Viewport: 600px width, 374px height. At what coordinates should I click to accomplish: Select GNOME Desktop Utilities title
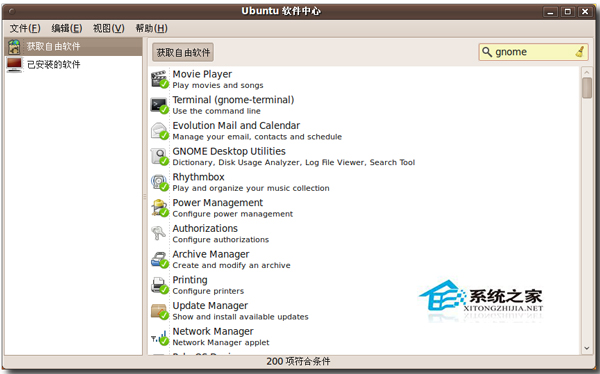(229, 151)
